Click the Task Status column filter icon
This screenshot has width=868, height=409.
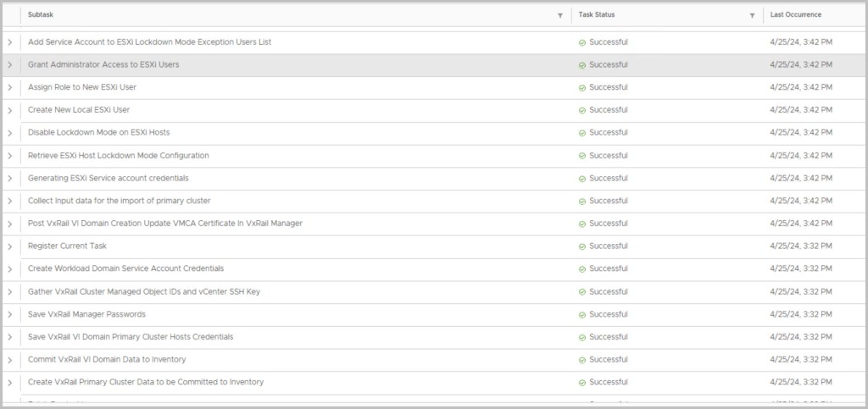pos(752,15)
